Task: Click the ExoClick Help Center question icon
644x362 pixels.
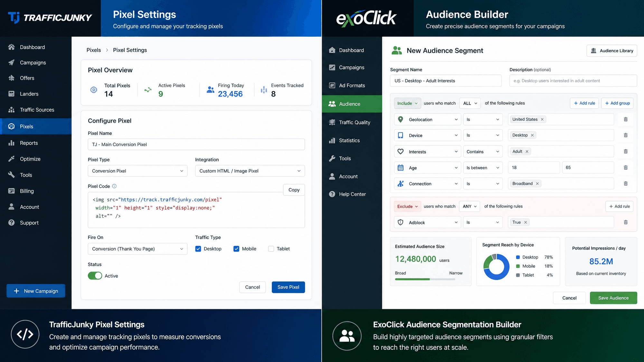Action: click(332, 194)
